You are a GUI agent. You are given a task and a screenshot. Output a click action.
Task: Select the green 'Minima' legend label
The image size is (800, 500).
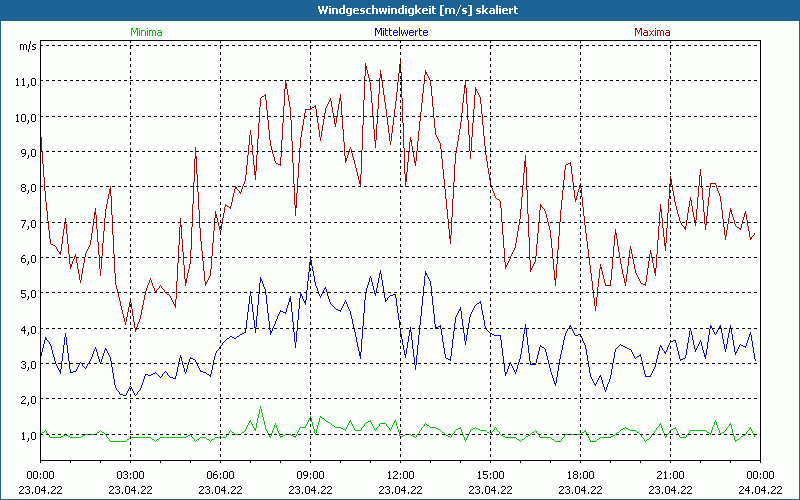(x=146, y=32)
